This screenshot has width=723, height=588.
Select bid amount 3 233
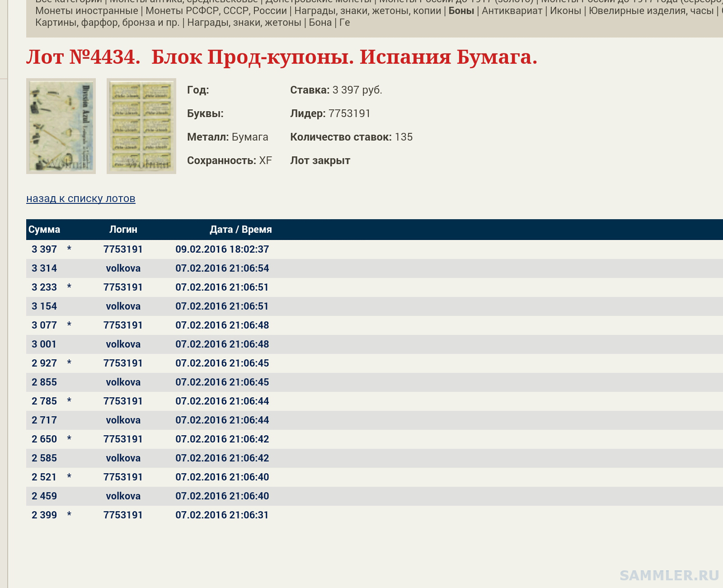44,287
